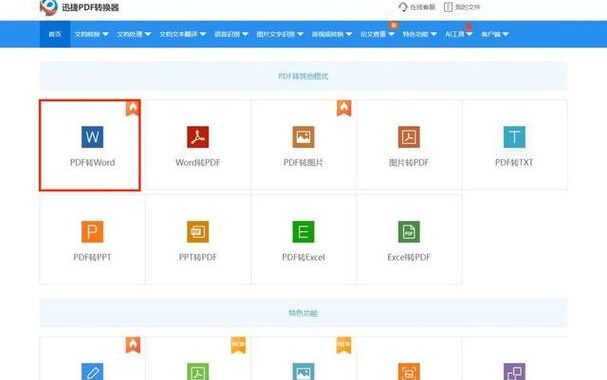
Task: Expand the 文档处理 menu
Action: pyautogui.click(x=134, y=34)
